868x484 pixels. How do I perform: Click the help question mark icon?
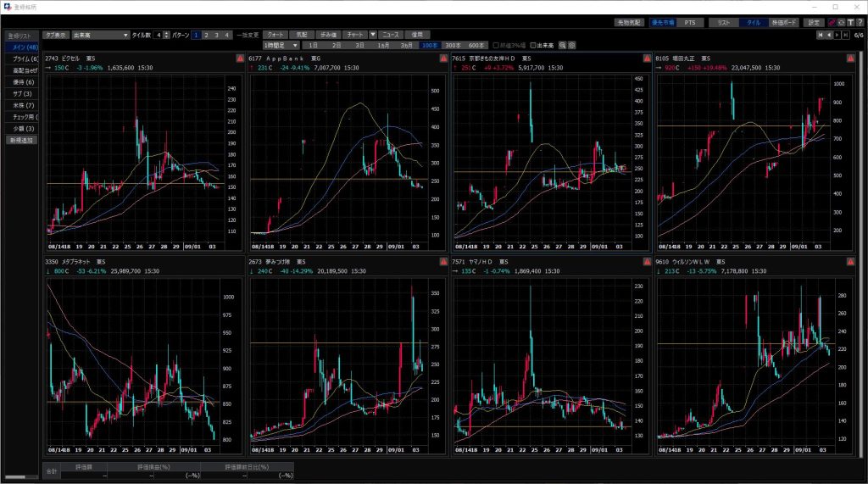click(860, 22)
